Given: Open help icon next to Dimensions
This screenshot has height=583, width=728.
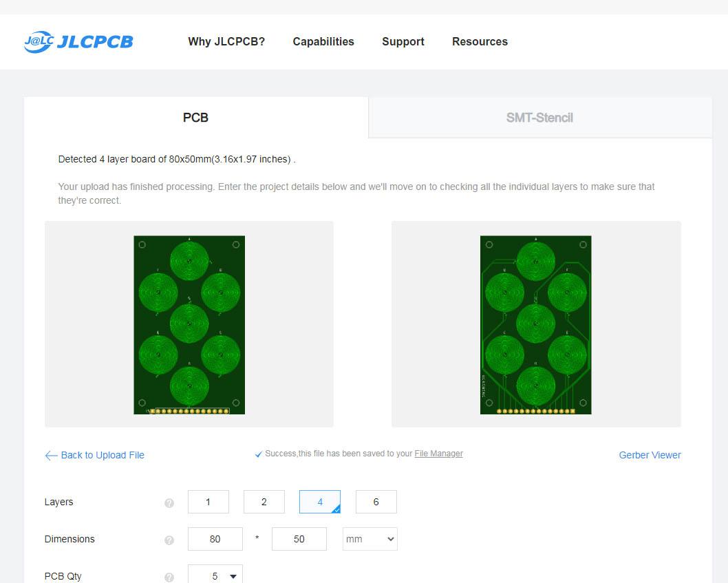Looking at the screenshot, I should click(169, 540).
